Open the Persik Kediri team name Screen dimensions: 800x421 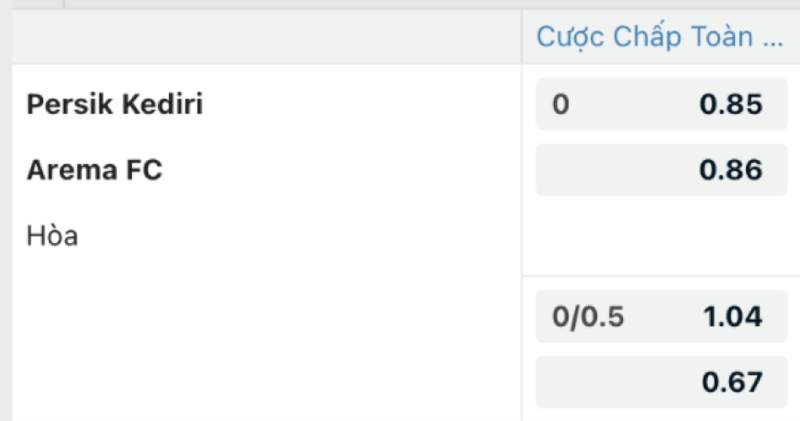(115, 104)
